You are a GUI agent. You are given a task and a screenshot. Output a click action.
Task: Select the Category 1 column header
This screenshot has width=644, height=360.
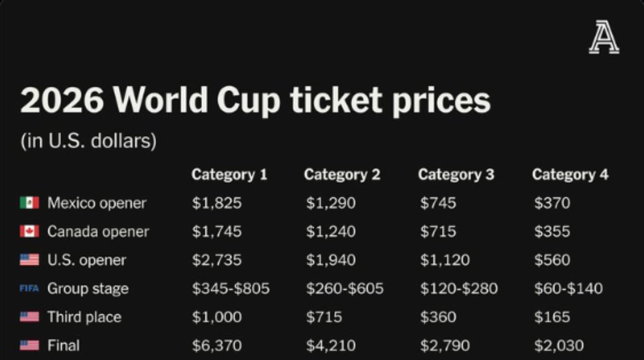click(x=229, y=174)
